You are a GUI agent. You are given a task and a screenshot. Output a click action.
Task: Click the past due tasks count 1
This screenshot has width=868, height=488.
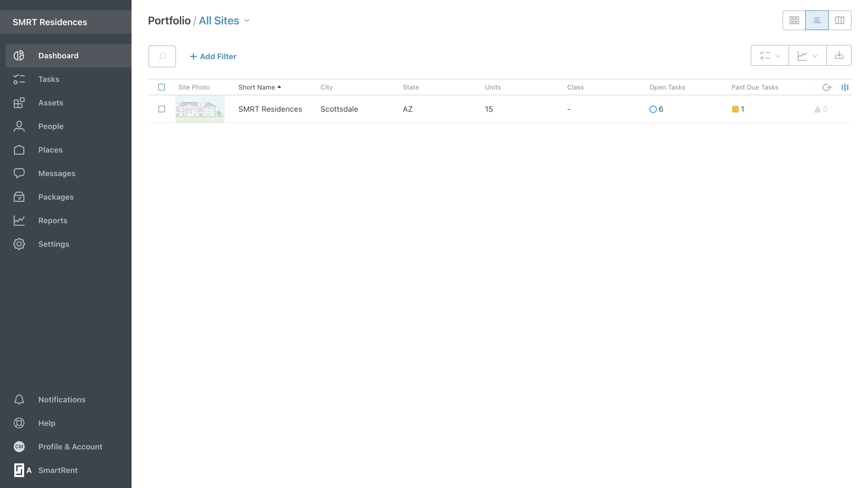(x=738, y=109)
